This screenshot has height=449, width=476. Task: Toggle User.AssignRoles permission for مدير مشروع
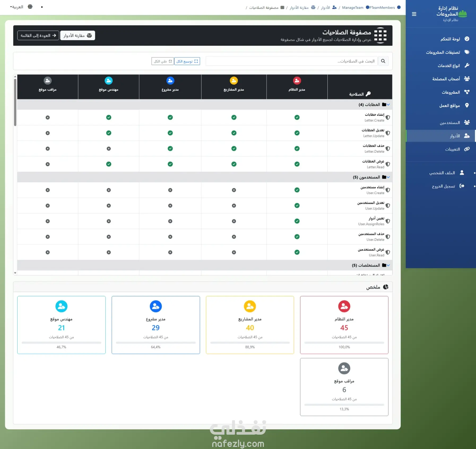pyautogui.click(x=170, y=221)
